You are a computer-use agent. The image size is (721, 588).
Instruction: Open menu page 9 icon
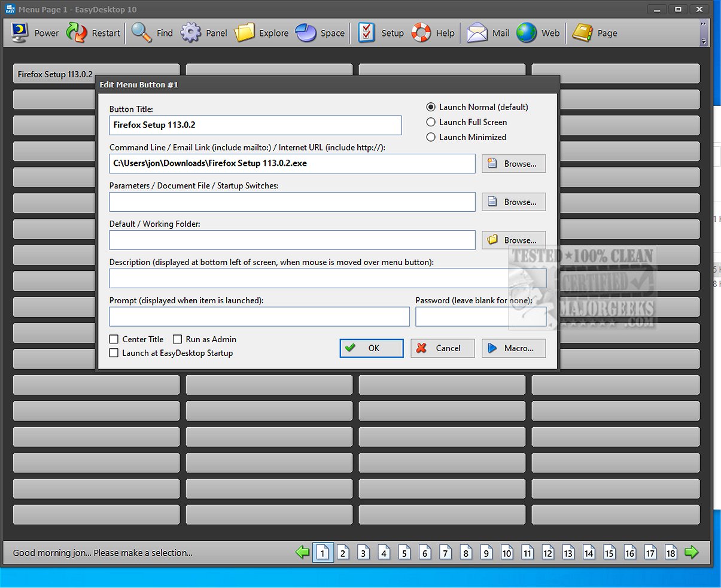[x=486, y=552]
